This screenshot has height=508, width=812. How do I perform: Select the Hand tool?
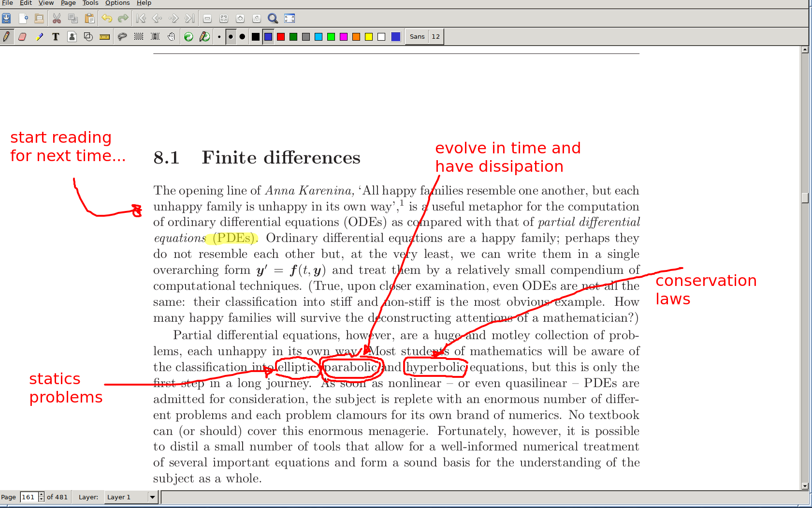(172, 37)
